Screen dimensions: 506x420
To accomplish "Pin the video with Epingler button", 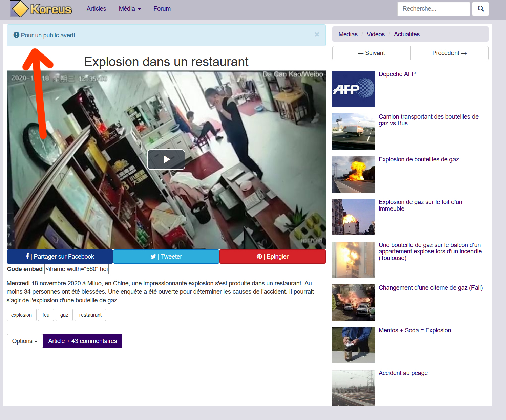I will pyautogui.click(x=272, y=257).
